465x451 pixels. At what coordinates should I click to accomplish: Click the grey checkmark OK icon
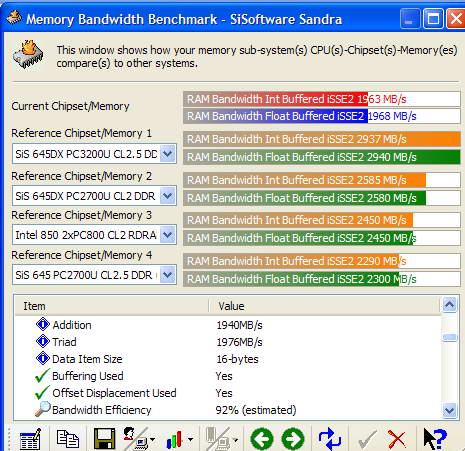point(367,439)
